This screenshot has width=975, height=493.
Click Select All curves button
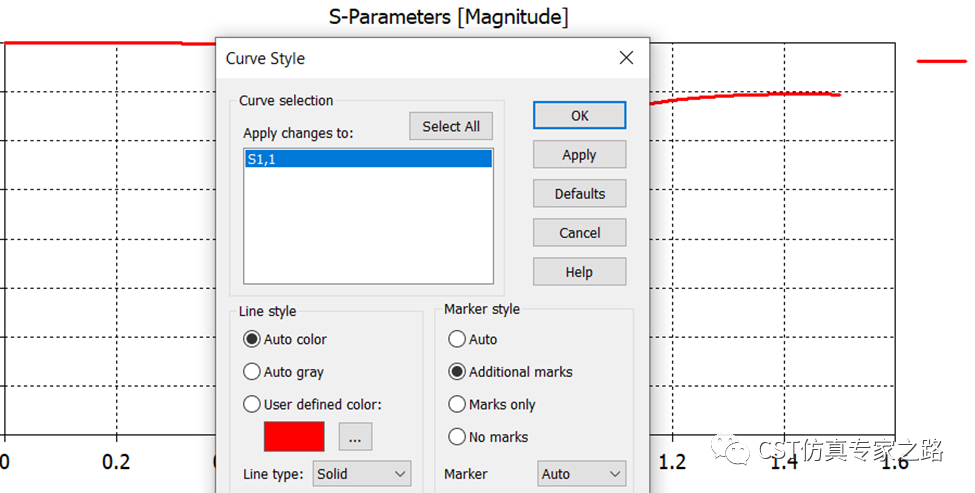point(451,126)
